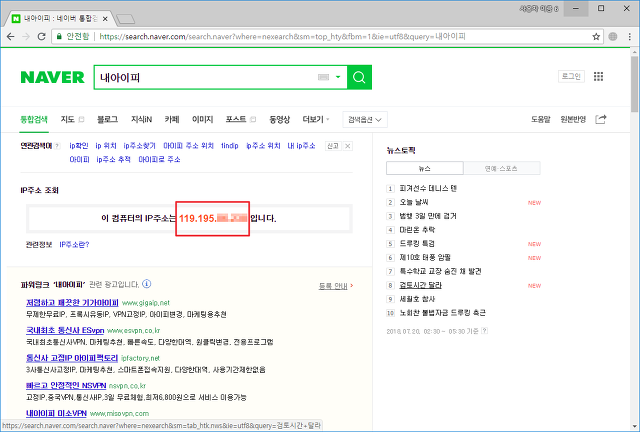Click the page vertical scrollbar thumb
The height and width of the screenshot is (432, 640).
pos(634,84)
